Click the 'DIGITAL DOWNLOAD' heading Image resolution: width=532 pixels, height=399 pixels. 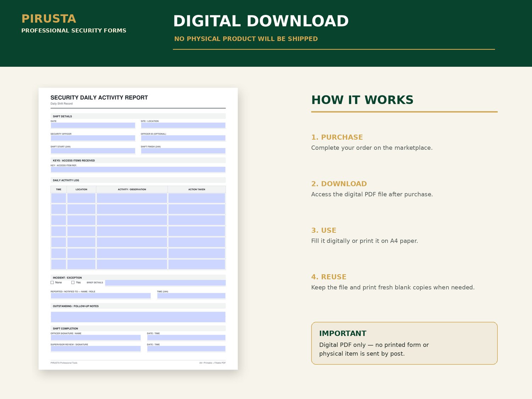tap(261, 21)
